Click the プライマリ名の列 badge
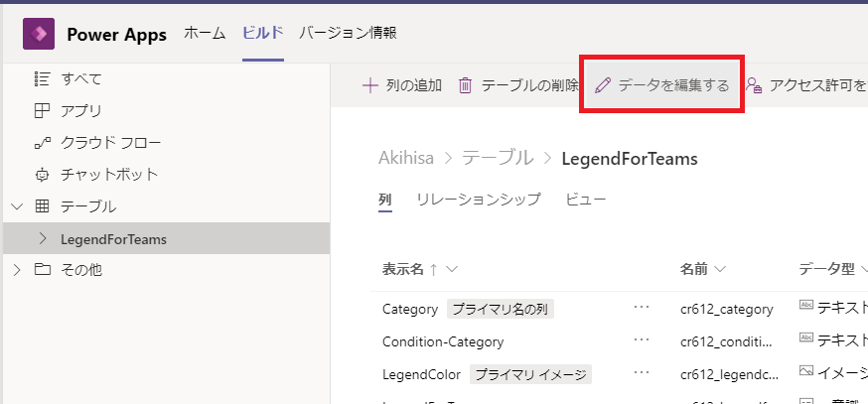The height and width of the screenshot is (404, 868). (x=501, y=310)
